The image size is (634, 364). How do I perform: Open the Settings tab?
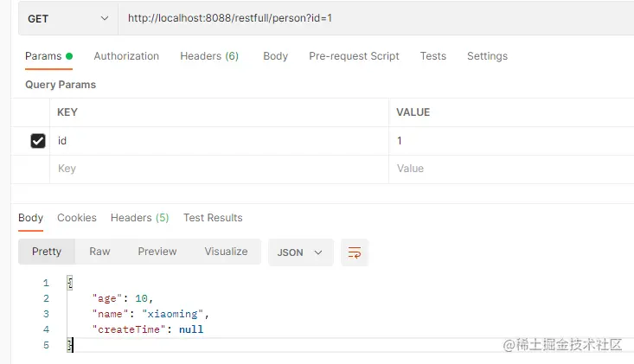point(487,56)
